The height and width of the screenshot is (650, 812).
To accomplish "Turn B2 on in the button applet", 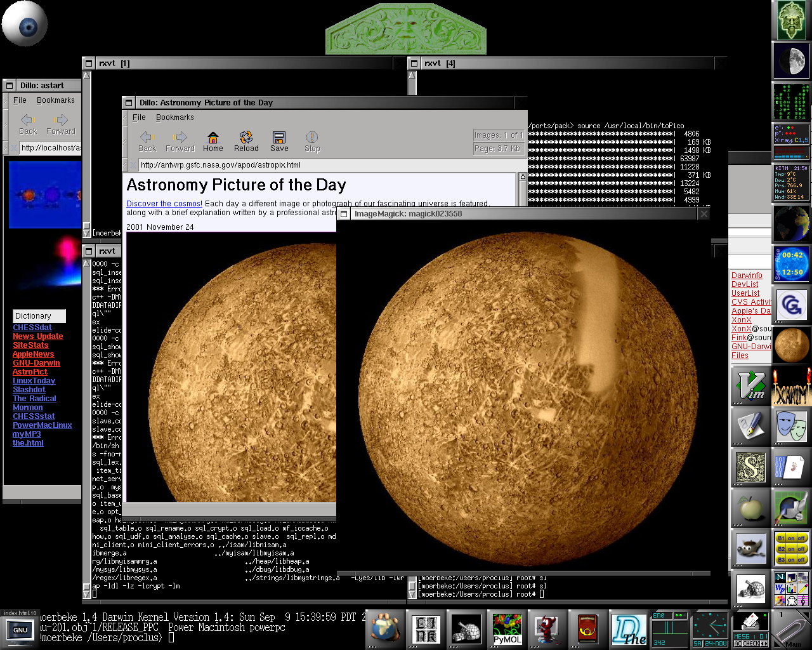I will (x=790, y=548).
